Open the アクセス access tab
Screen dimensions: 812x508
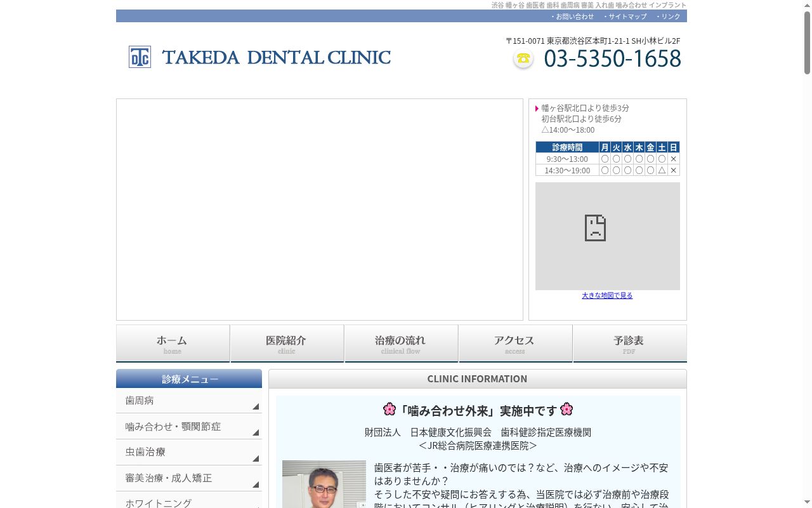coord(515,344)
